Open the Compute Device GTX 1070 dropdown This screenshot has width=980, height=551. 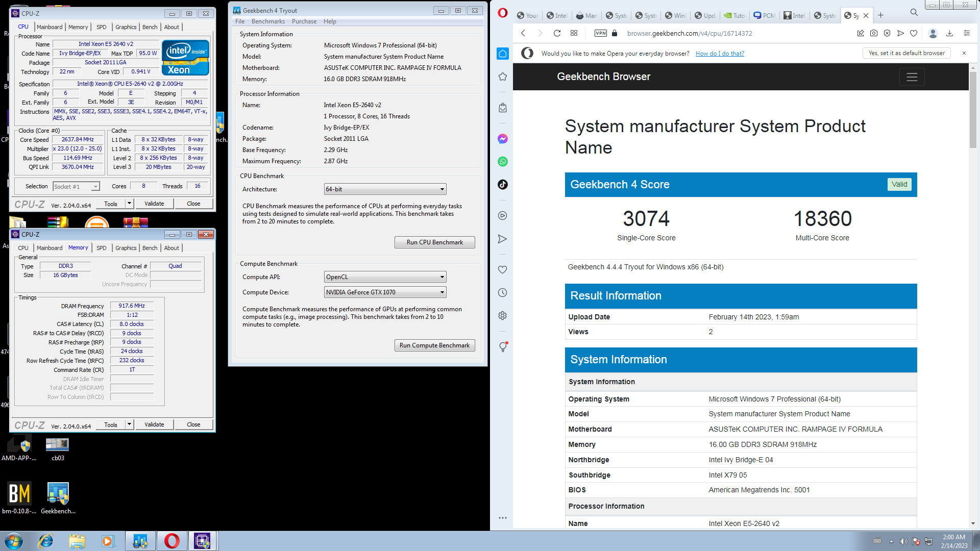(x=385, y=292)
